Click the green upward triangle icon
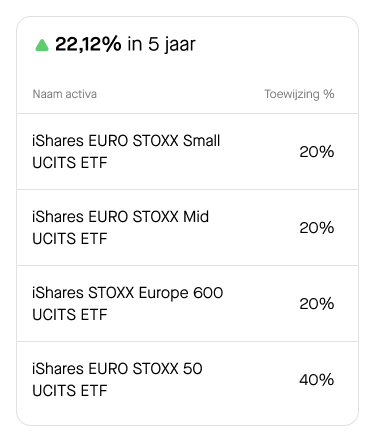Viewport: 375px width, 442px height. (x=42, y=45)
